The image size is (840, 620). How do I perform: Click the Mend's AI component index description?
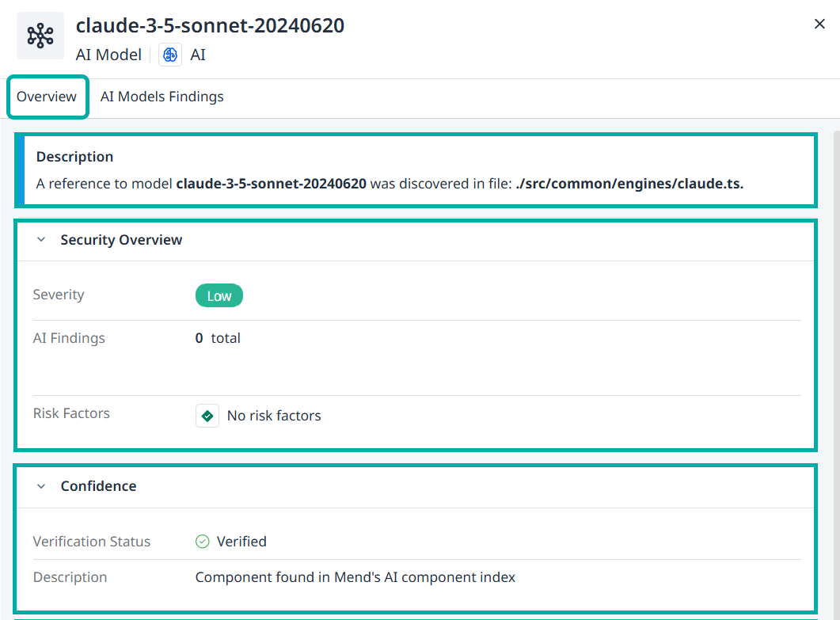[355, 577]
